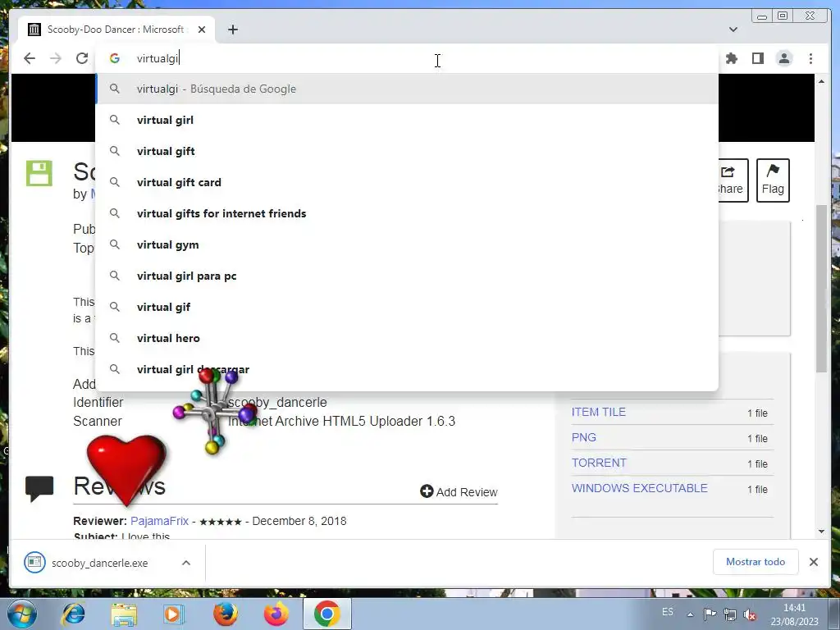Expand options arrow beside scooby_dancerle.exe
Image resolution: width=840 pixels, height=630 pixels.
(186, 563)
